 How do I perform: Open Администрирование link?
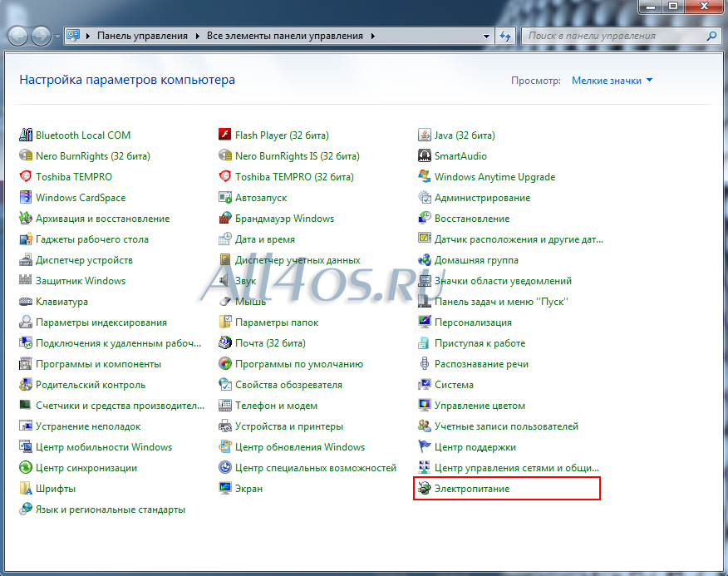pyautogui.click(x=482, y=198)
